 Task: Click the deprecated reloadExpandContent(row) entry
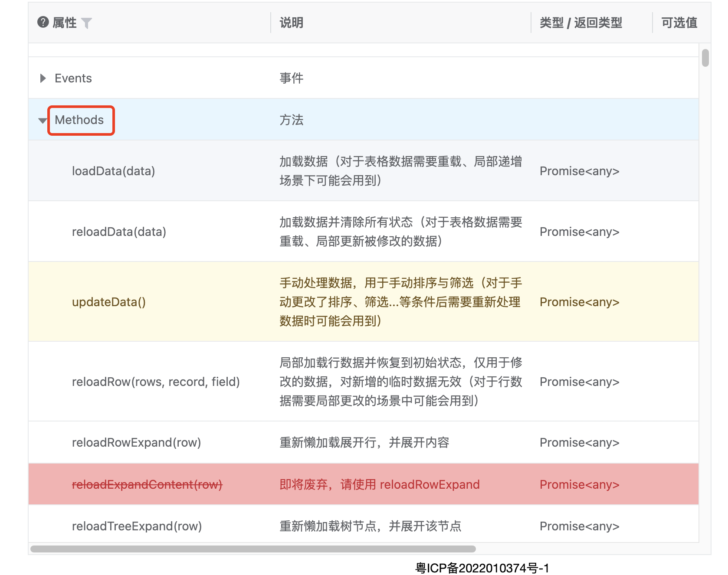[x=147, y=484]
